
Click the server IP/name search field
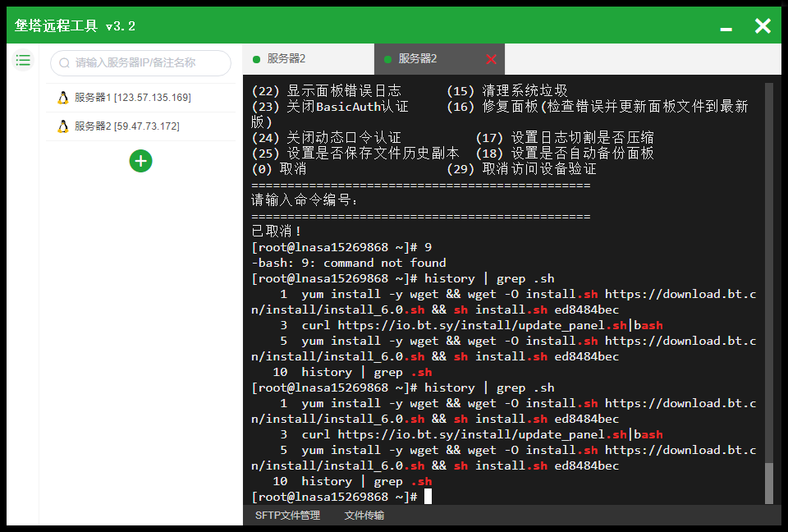[x=140, y=63]
